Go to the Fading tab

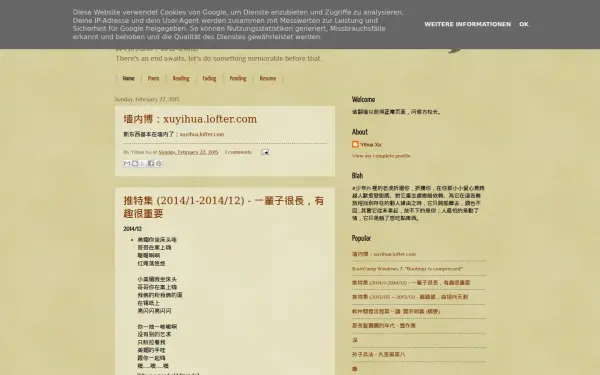pyautogui.click(x=209, y=78)
